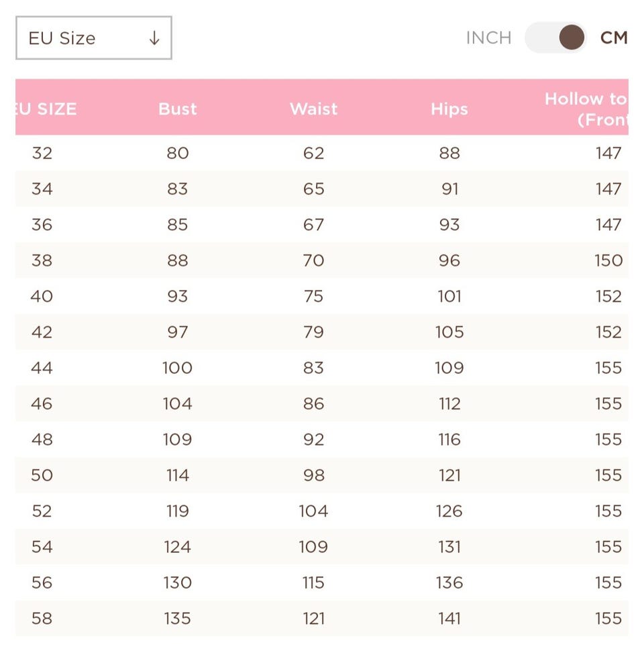The image size is (644, 659).
Task: Click the down arrow in EU Size selector
Action: coord(154,38)
